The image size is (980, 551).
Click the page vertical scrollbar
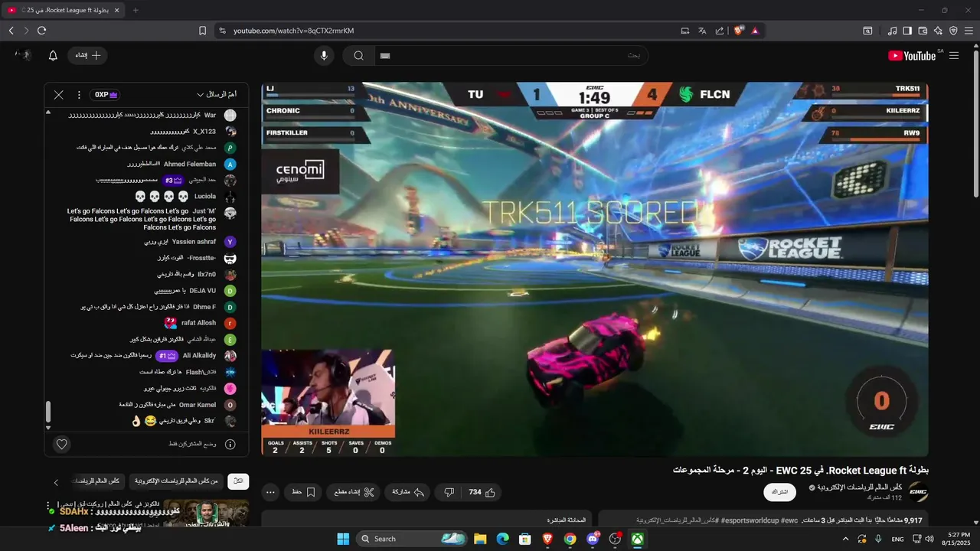976,122
